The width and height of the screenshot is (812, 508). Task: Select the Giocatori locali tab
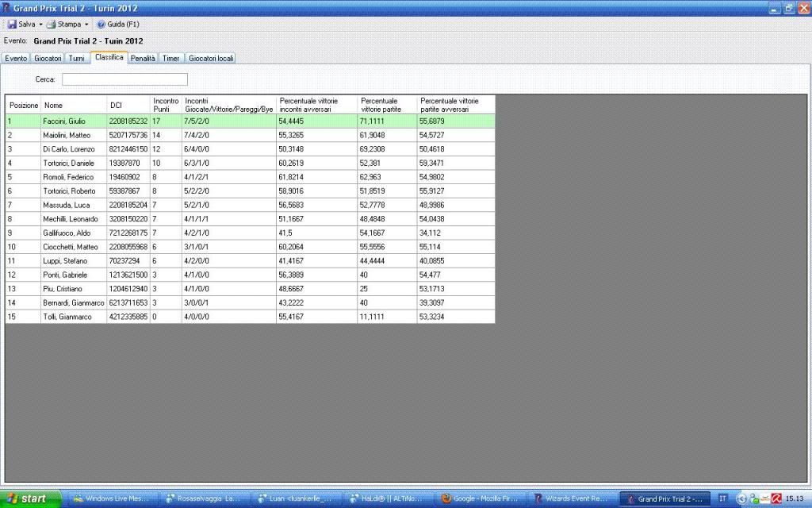pyautogui.click(x=211, y=59)
